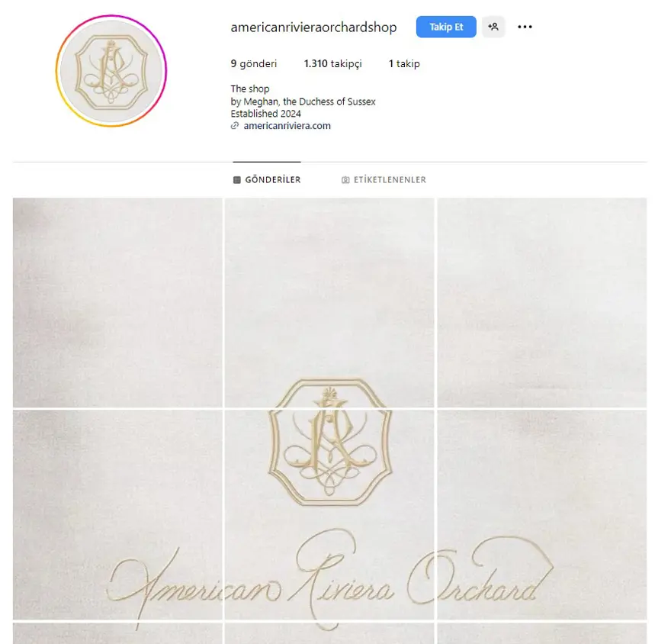Open the 1.310 takipçi followers list
671x644 pixels.
(x=333, y=64)
